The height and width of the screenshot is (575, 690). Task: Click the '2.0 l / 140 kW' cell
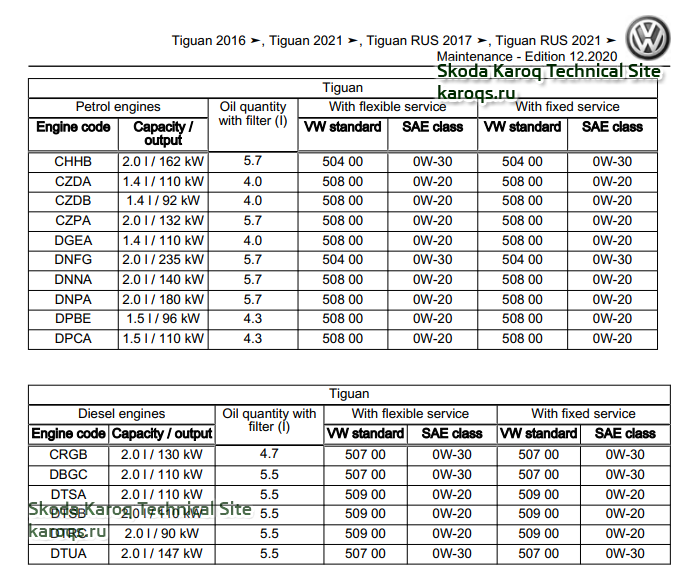pos(163,279)
